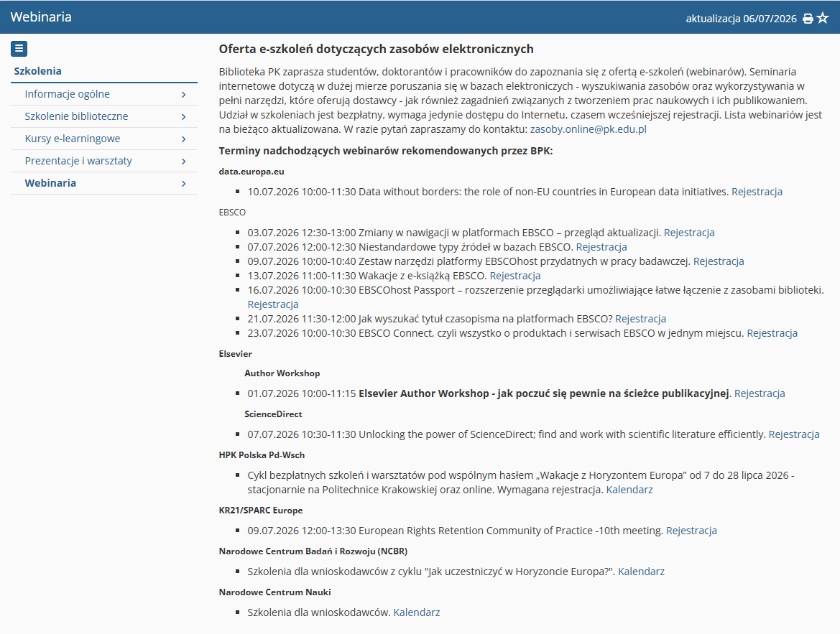Open Rejestracja for Zmiany w nawigacji EBSCO
This screenshot has width=840, height=634.
pyautogui.click(x=689, y=233)
